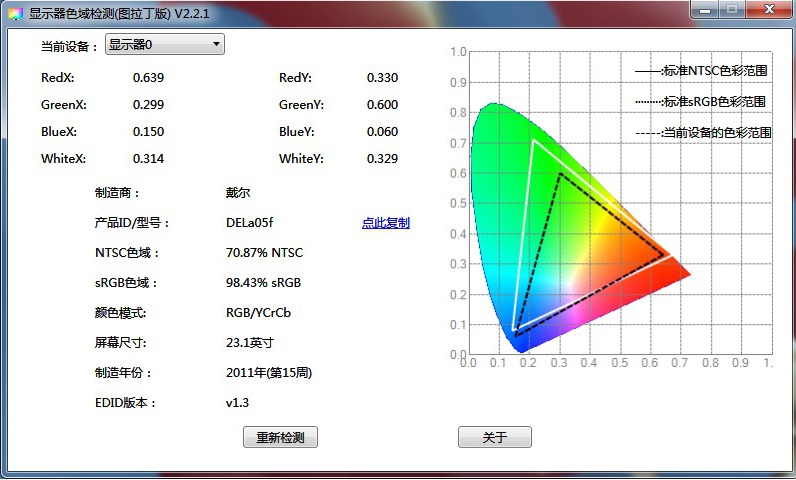Select the product ID text DELa05f
Image resolution: width=796 pixels, height=480 pixels.
[x=250, y=223]
